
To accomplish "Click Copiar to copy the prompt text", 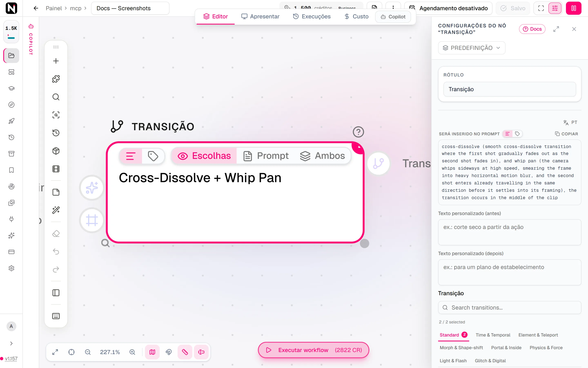I will click(567, 134).
